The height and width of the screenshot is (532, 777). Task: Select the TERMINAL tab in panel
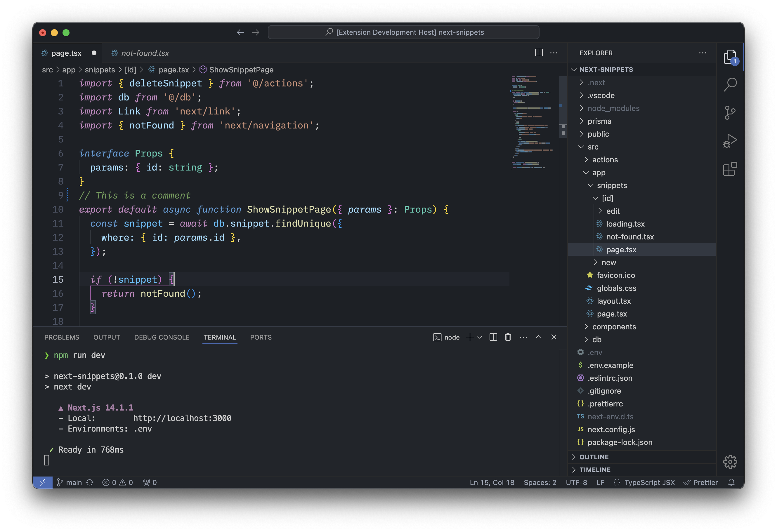(x=220, y=337)
